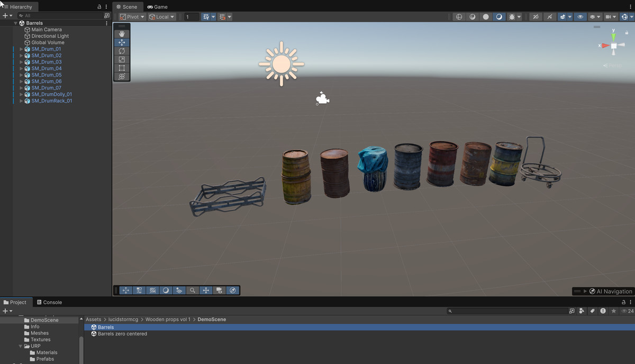The height and width of the screenshot is (364, 635).
Task: Select Directional Light in Hierarchy
Action: (x=50, y=36)
